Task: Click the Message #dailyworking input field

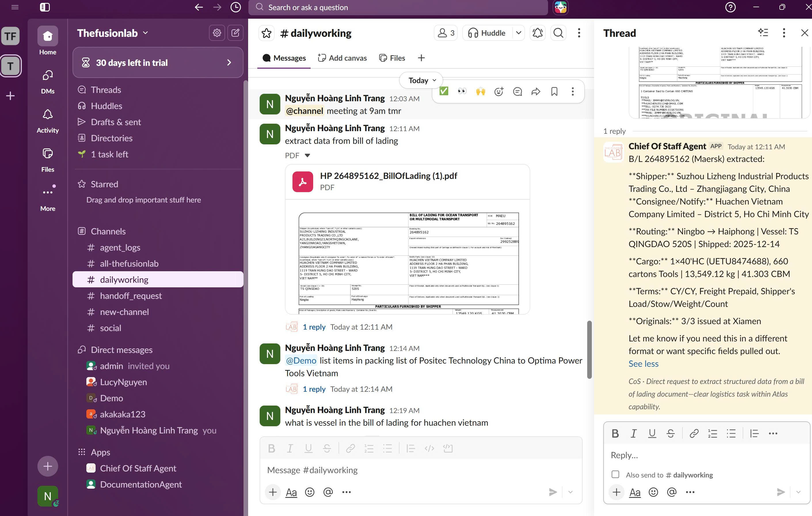Action: (x=421, y=470)
